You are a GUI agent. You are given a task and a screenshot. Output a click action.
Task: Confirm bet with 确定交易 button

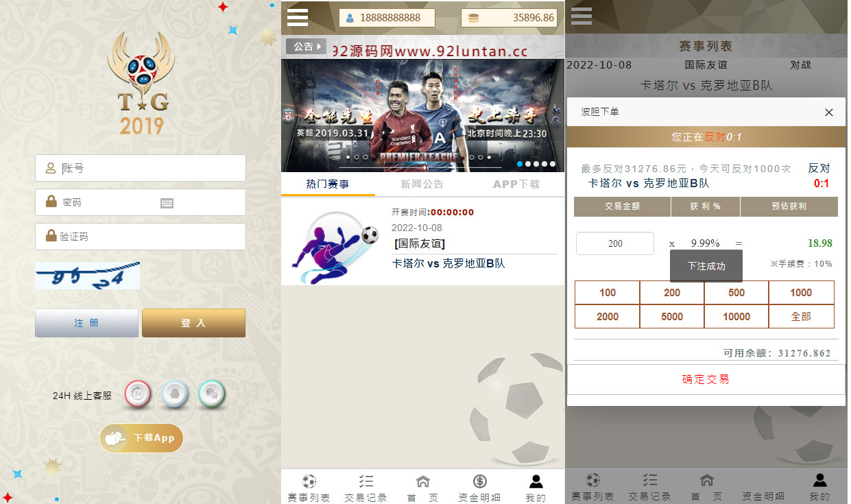click(x=706, y=379)
